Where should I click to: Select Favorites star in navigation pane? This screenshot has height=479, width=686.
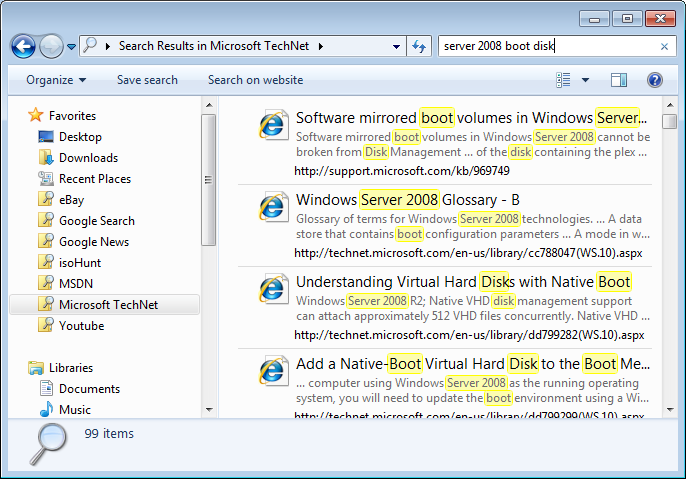[x=35, y=115]
